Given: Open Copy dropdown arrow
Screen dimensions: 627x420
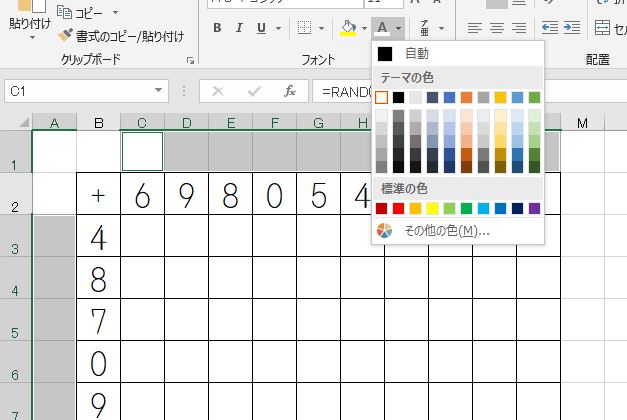Looking at the screenshot, I should [115, 12].
